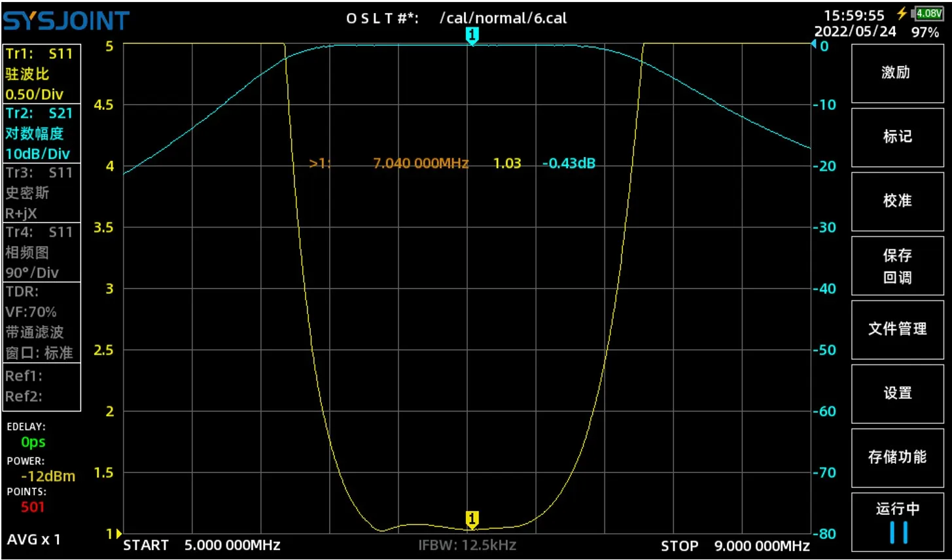This screenshot has height=560, width=952.
Task: Click the 15:59:55 clock time
Action: coord(854,15)
